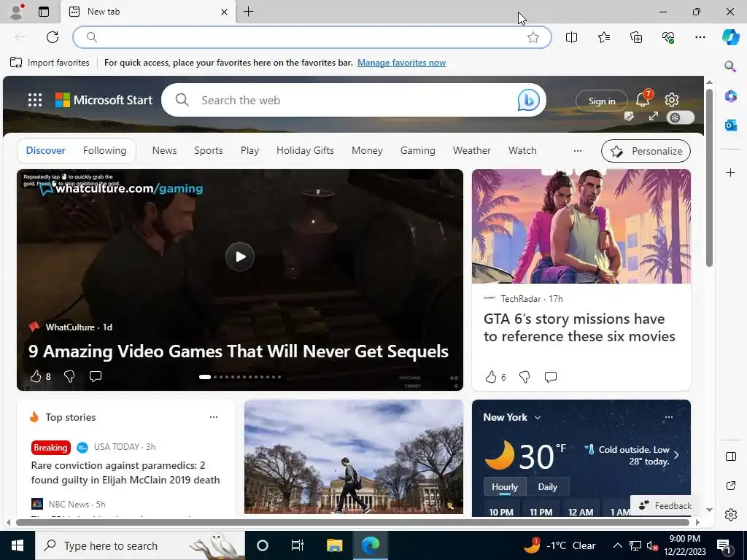This screenshot has width=747, height=560.
Task: Open sidebar Search icon
Action: pos(730,66)
